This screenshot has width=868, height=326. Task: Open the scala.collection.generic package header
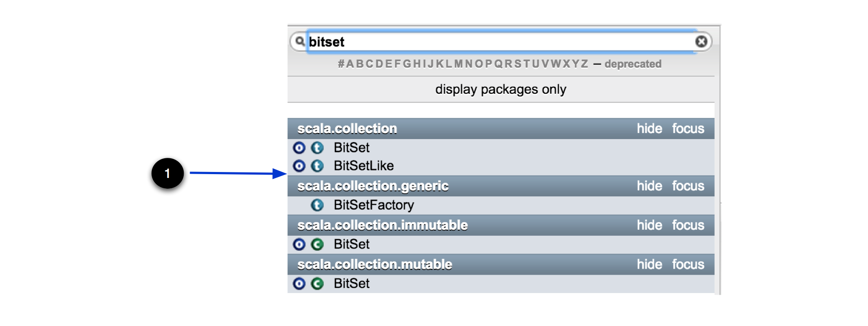click(x=373, y=186)
